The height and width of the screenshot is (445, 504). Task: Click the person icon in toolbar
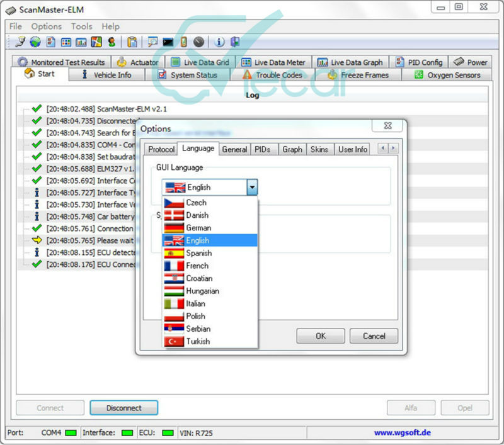[x=112, y=42]
